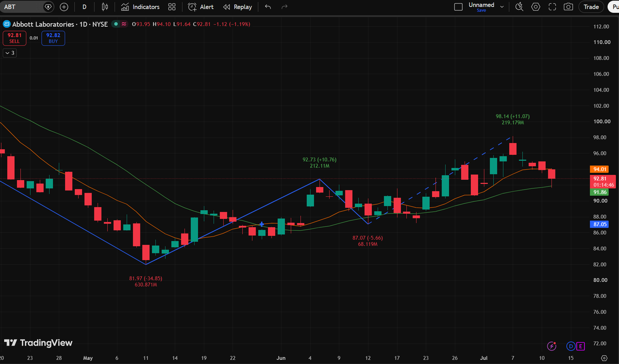Click the pink approximate-data indicator icon
The height and width of the screenshot is (364, 619).
pos(124,24)
